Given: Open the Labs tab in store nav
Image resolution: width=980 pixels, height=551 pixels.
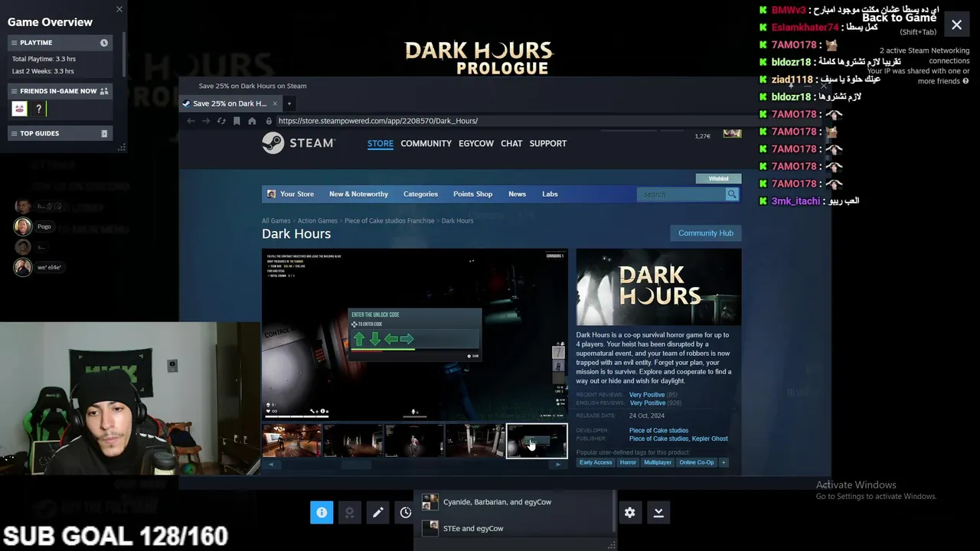Looking at the screenshot, I should [x=550, y=194].
